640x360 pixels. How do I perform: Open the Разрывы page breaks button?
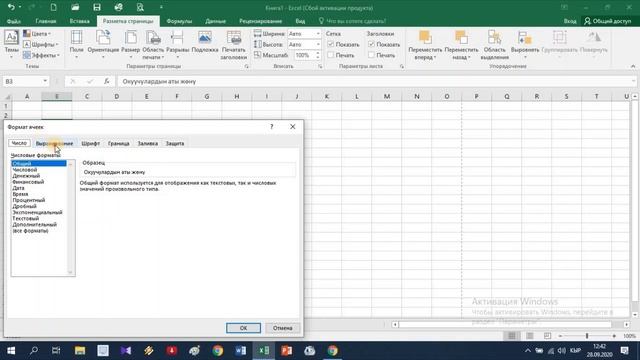[178, 44]
